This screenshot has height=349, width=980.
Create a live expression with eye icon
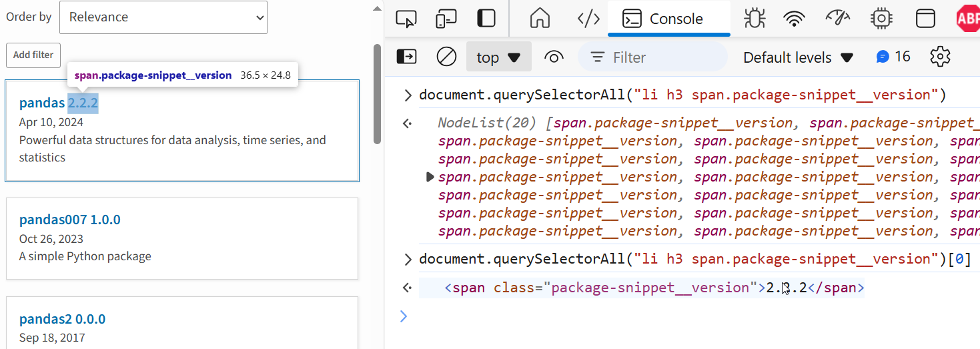click(554, 57)
